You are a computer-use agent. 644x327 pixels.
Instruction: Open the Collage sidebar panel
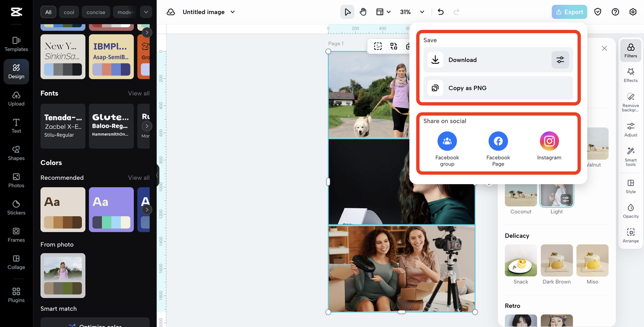[16, 262]
